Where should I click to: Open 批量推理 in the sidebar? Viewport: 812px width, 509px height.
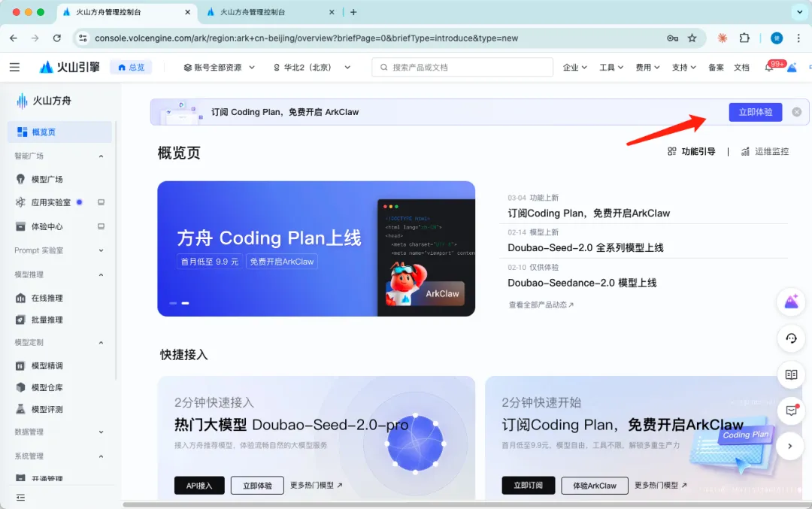click(47, 320)
